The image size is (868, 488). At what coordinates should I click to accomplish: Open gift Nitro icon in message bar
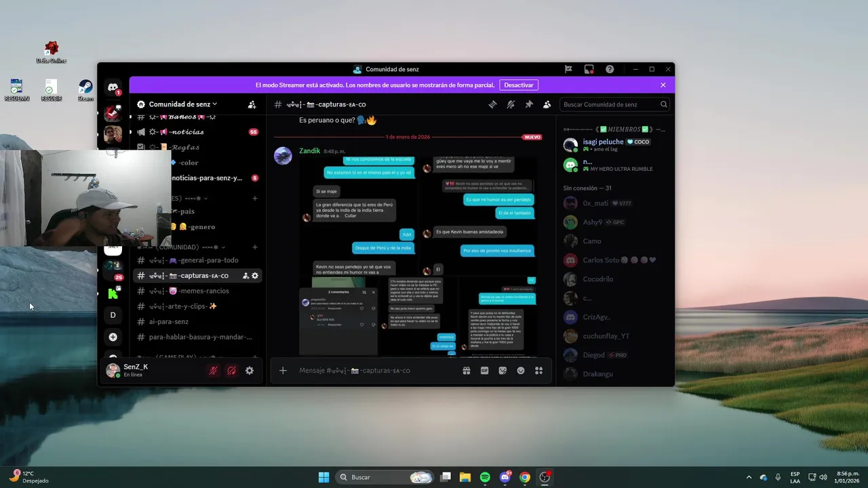(x=467, y=371)
